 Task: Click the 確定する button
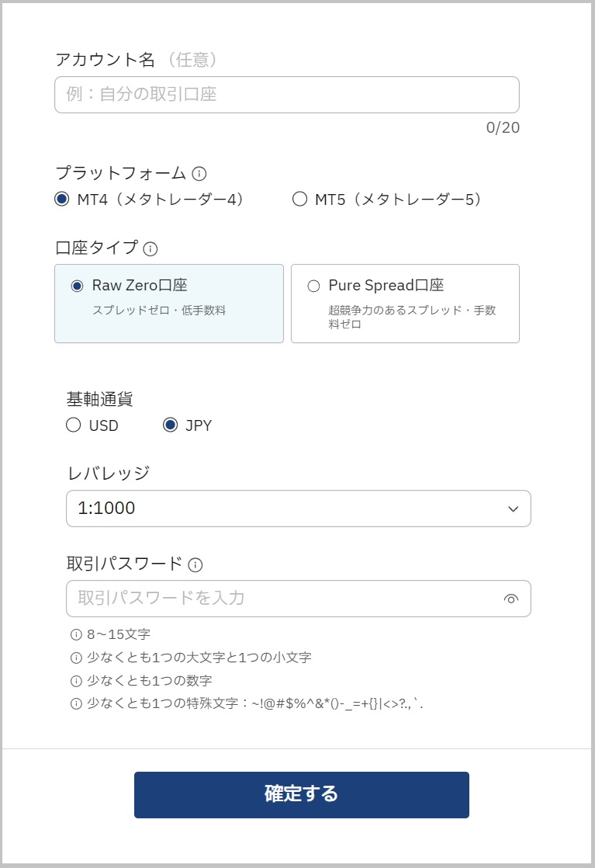[x=301, y=794]
